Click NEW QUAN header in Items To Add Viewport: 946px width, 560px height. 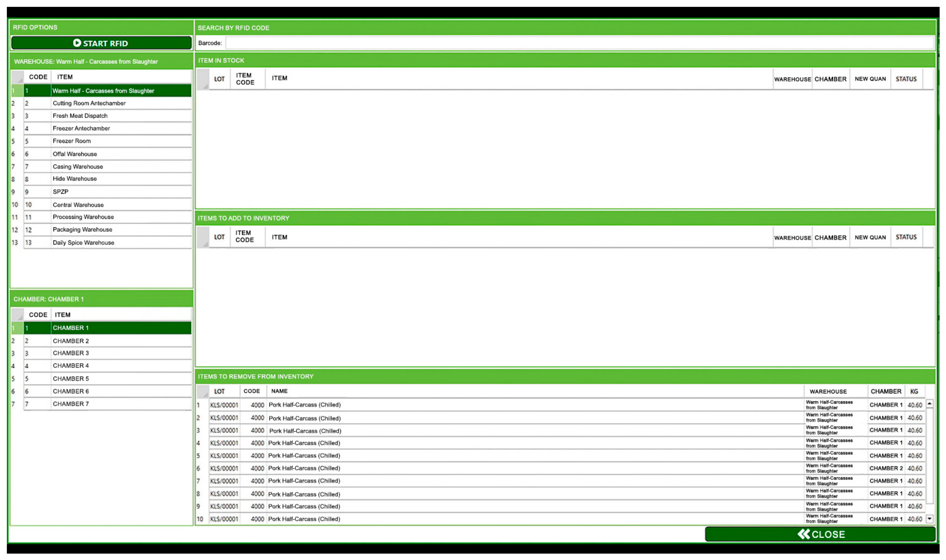[x=870, y=237]
